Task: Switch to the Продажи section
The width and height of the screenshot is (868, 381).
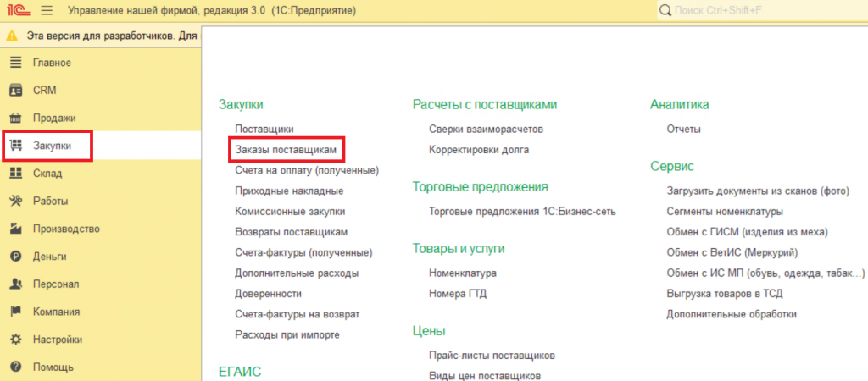Action: pyautogui.click(x=54, y=118)
